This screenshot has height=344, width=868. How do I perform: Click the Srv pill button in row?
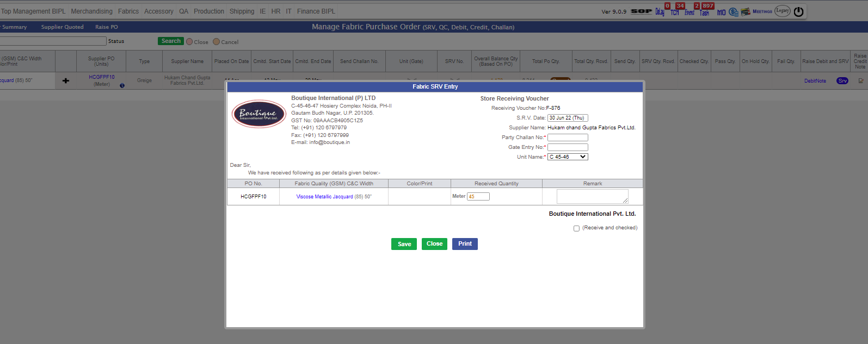pos(842,81)
